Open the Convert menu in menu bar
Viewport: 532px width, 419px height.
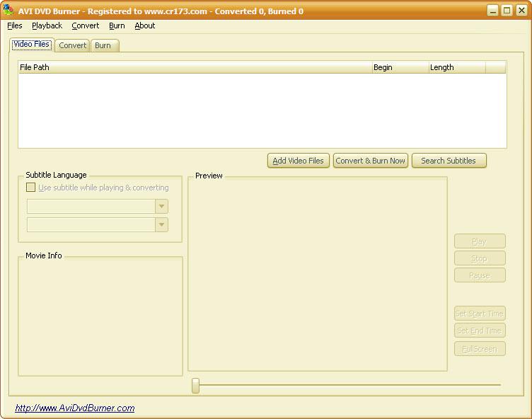pyautogui.click(x=85, y=25)
